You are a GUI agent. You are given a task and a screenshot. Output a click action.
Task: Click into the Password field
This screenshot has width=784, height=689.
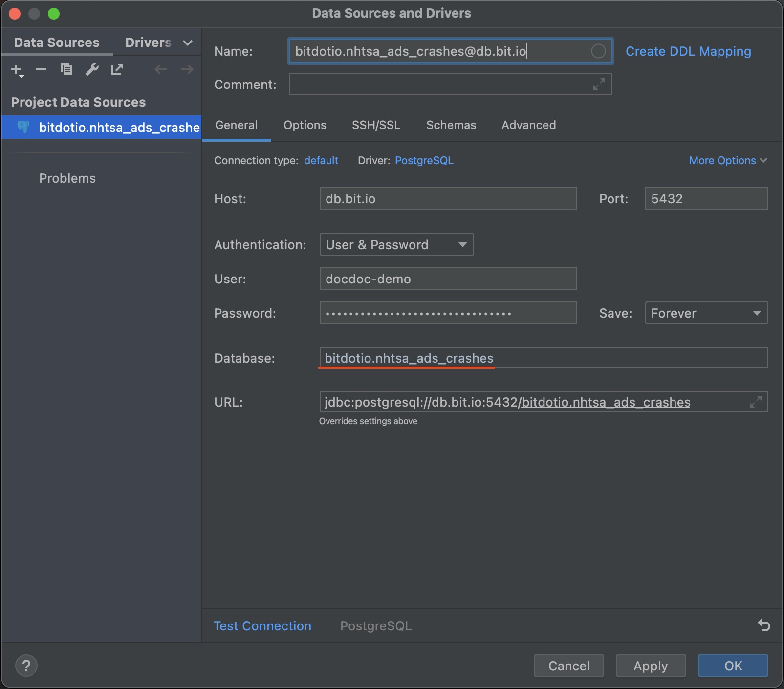(448, 313)
